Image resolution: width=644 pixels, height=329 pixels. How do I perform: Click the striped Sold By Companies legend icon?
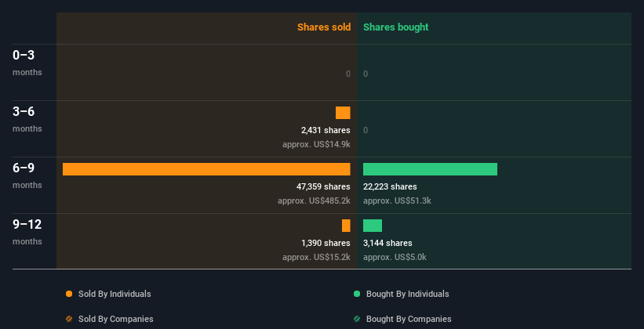[x=69, y=319]
